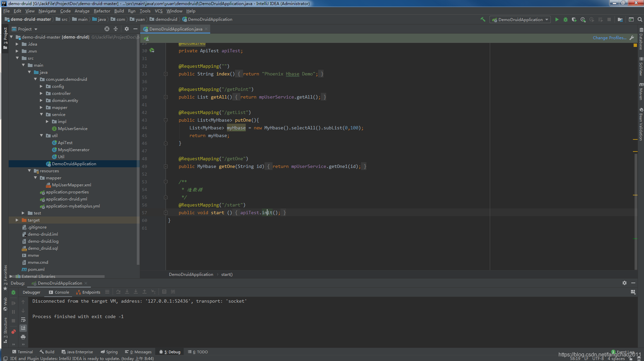This screenshot has height=361, width=644.
Task: Toggle scroll to end in the debug console
Action: pyautogui.click(x=23, y=328)
